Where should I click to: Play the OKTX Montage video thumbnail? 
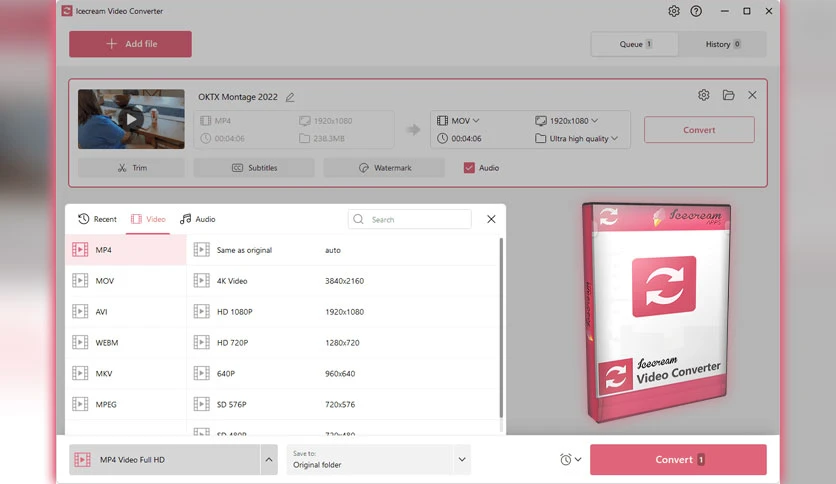point(131,119)
